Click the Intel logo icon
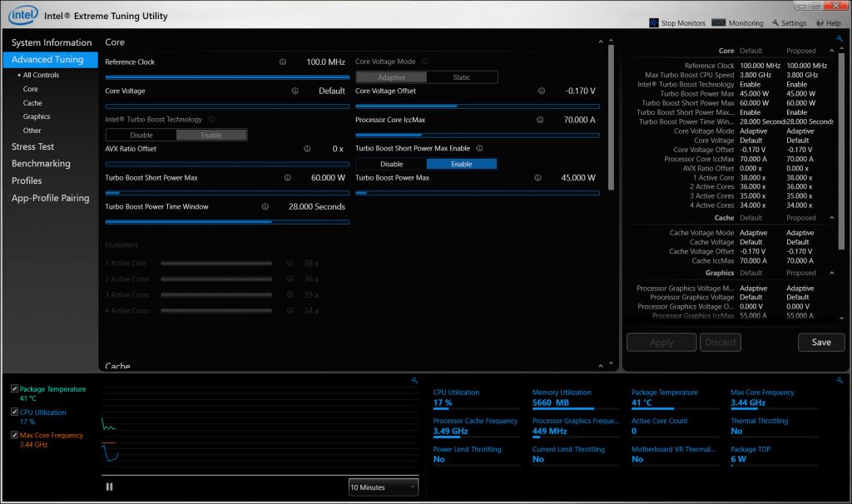Image resolution: width=852 pixels, height=504 pixels. click(22, 15)
